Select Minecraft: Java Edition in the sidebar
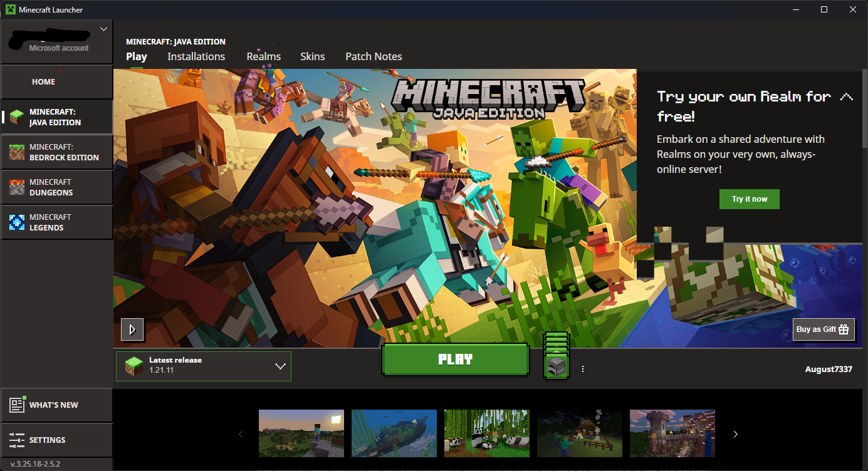The width and height of the screenshot is (868, 471). [x=56, y=117]
